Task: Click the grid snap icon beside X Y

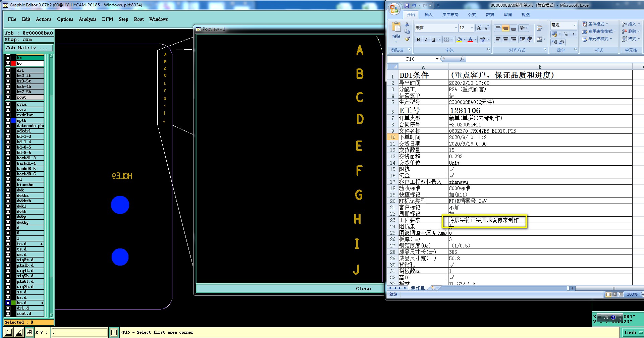Action: (30, 332)
